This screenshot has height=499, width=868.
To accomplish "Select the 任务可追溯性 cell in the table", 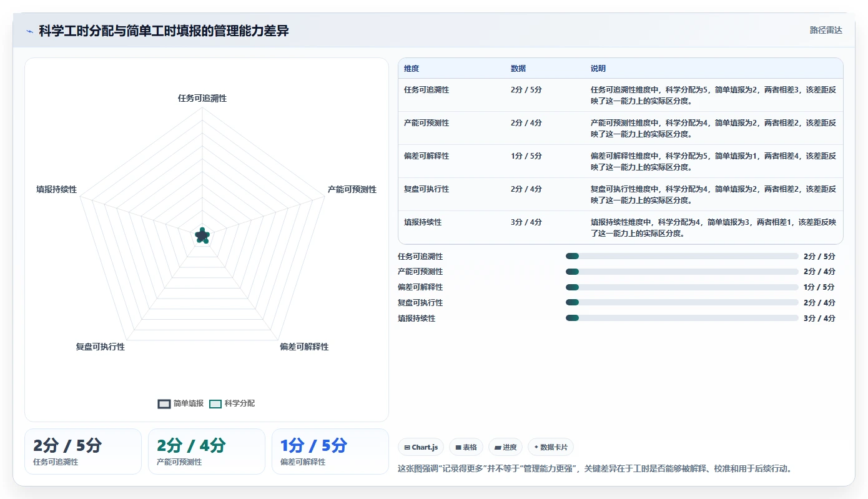I will tap(427, 90).
